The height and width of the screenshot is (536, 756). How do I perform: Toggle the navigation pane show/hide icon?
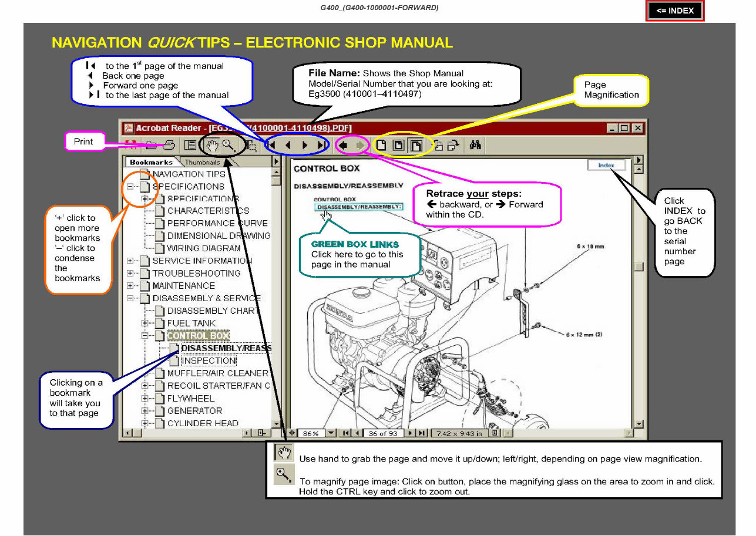pos(191,144)
